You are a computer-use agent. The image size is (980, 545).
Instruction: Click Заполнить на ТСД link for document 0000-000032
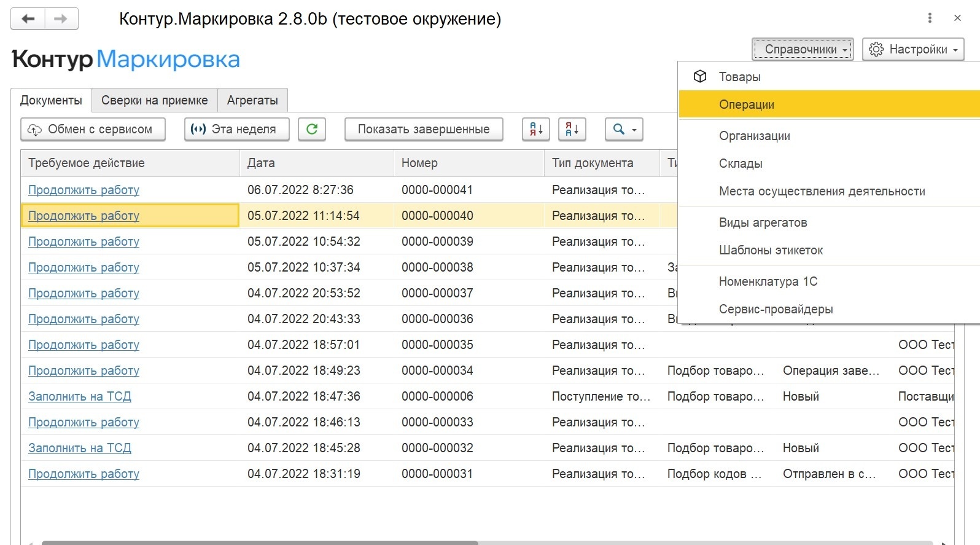[x=80, y=448]
